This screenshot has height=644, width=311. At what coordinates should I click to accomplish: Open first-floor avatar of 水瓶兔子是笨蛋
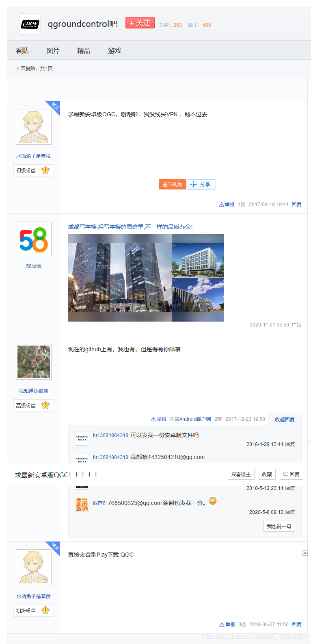click(x=34, y=126)
